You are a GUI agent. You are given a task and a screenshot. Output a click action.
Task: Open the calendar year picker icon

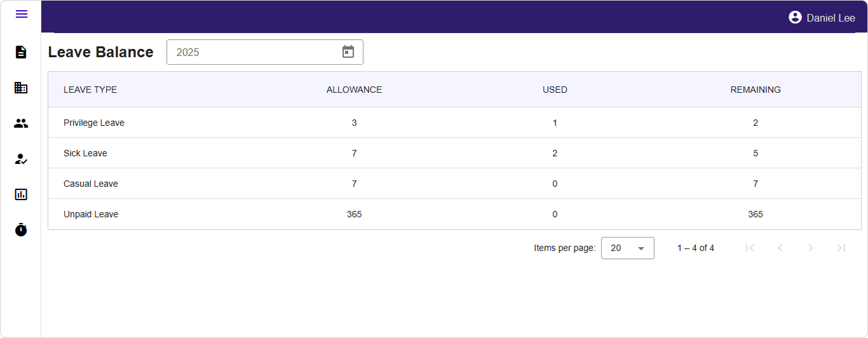pyautogui.click(x=348, y=52)
